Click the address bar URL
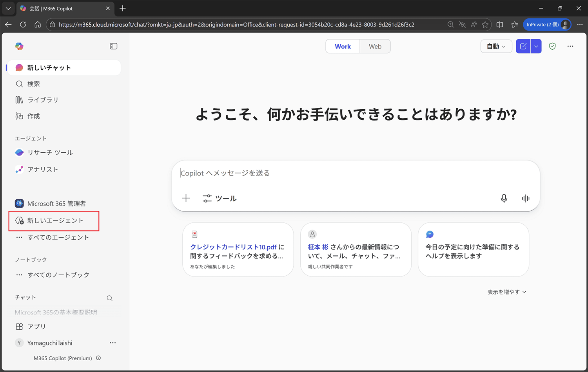This screenshot has width=588, height=372. (x=236, y=24)
